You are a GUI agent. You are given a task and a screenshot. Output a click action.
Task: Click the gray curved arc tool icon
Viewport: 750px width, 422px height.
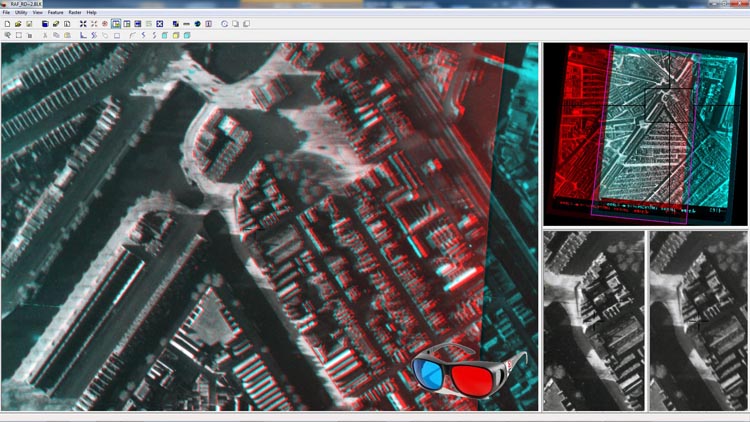point(132,35)
